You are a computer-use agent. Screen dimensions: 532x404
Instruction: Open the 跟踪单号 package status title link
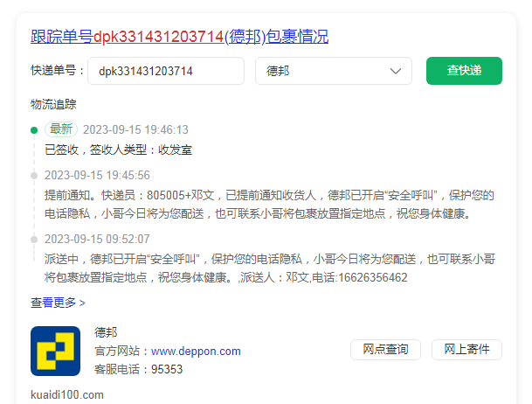click(x=179, y=37)
